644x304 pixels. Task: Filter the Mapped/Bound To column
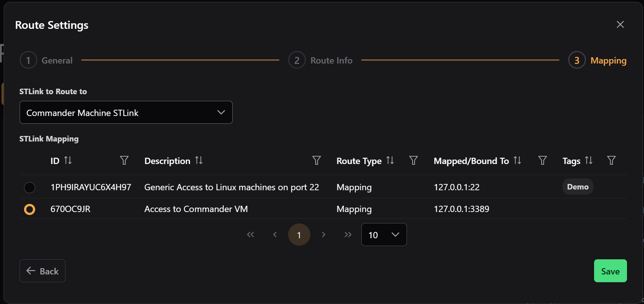point(543,160)
